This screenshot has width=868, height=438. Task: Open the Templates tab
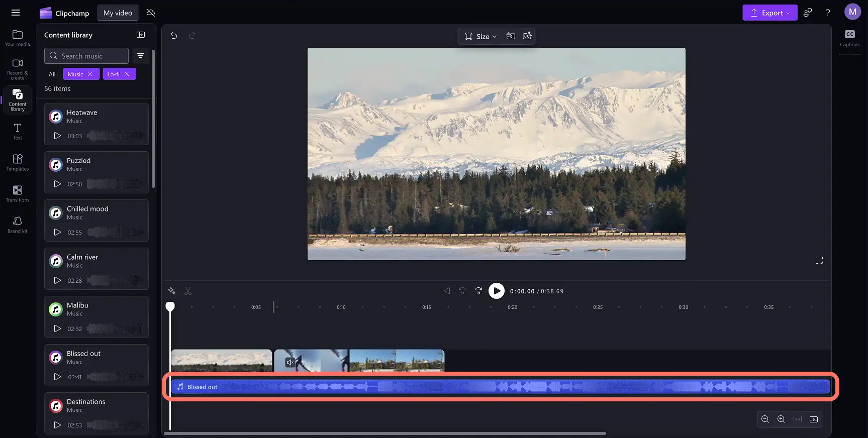click(18, 163)
